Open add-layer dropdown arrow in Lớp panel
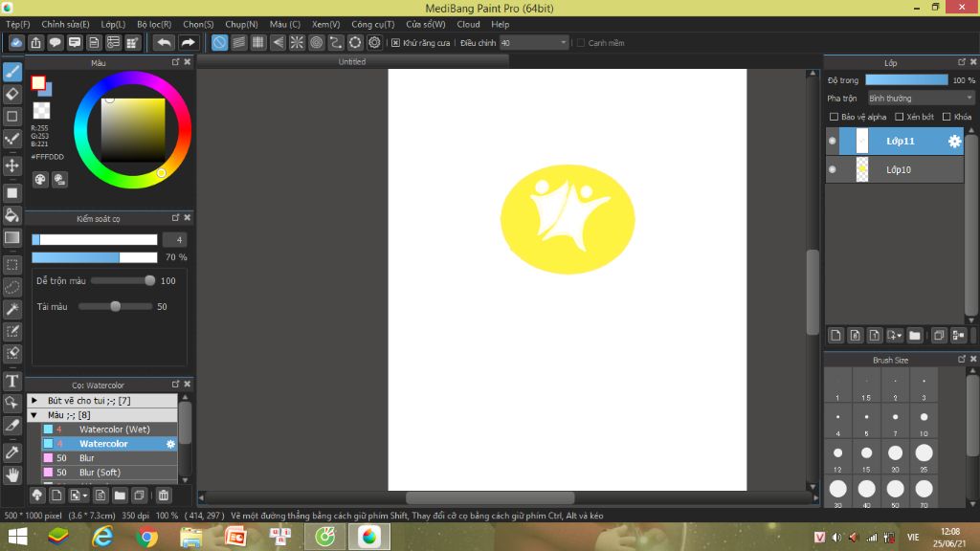 [x=895, y=336]
